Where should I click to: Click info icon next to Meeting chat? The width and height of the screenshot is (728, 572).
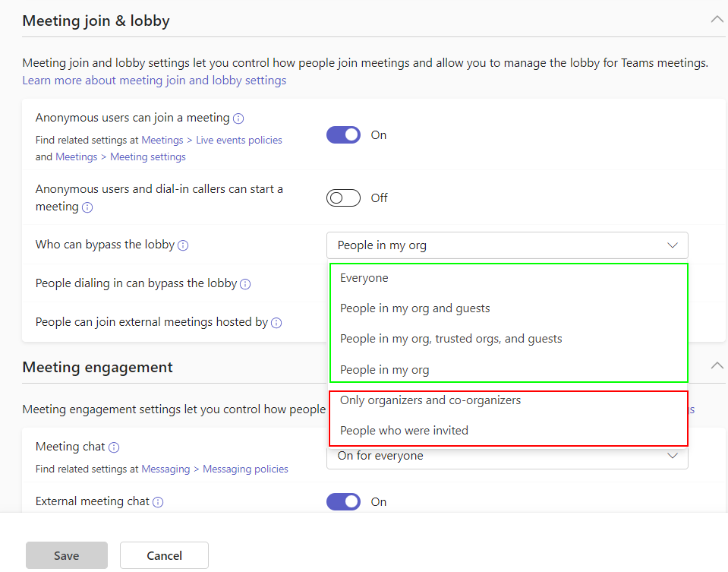[x=114, y=447]
